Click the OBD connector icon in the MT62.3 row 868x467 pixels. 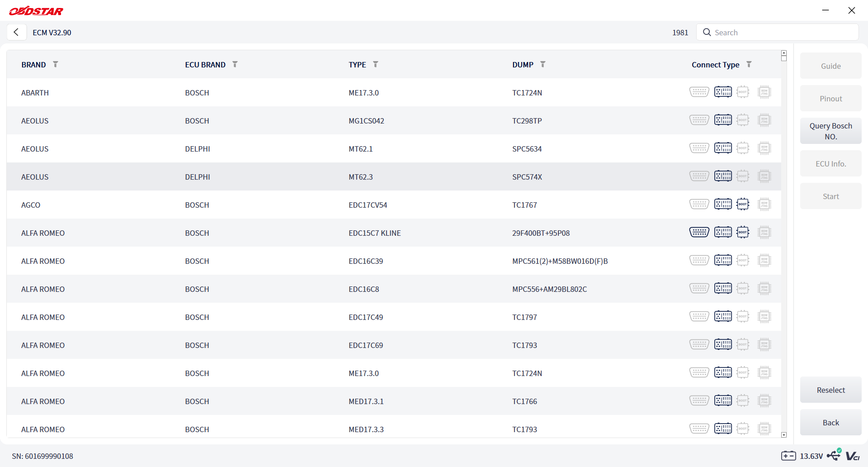(699, 176)
